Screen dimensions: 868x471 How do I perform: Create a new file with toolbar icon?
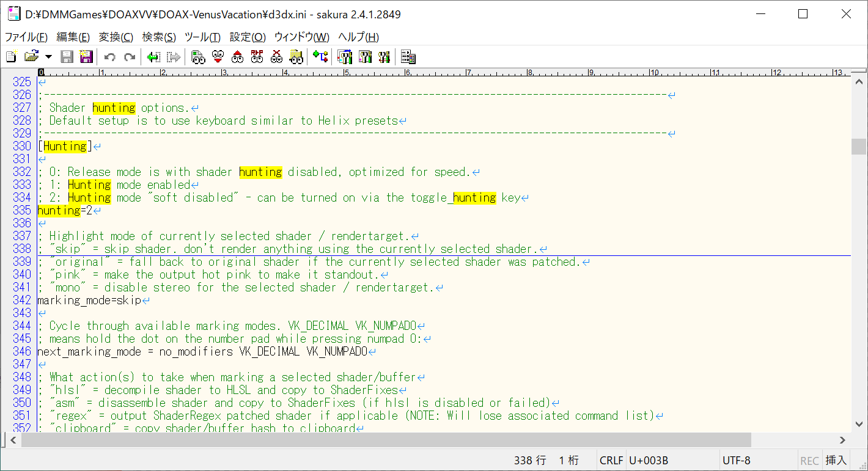11,57
